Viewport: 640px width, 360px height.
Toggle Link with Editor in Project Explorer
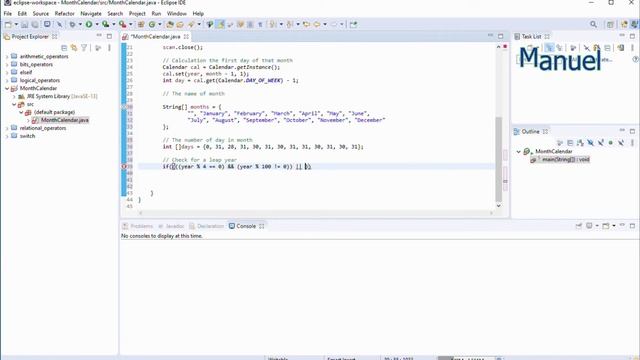[74, 48]
